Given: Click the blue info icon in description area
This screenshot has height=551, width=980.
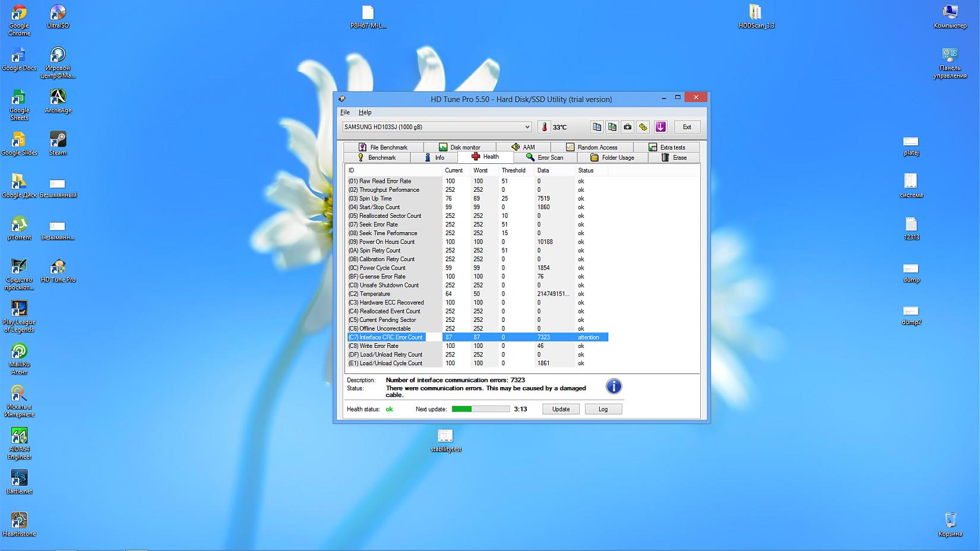Looking at the screenshot, I should [614, 387].
